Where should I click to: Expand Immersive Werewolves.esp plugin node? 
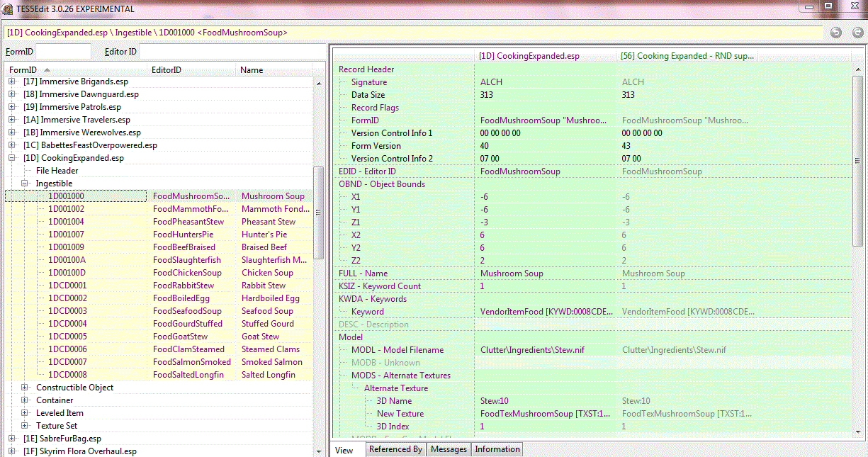12,132
